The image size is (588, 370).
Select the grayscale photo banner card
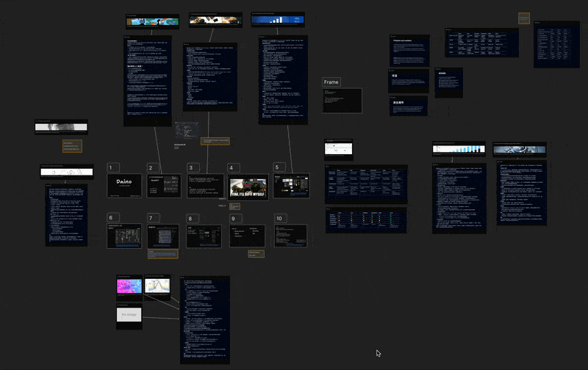point(62,127)
